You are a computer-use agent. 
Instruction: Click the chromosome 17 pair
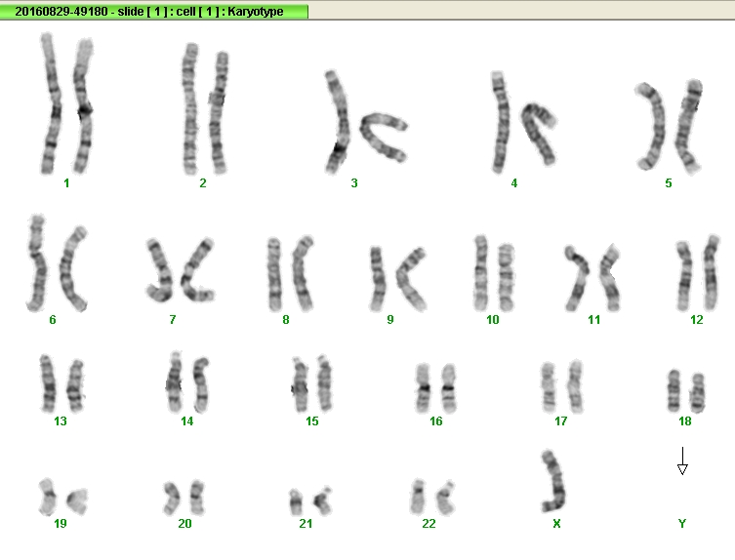pyautogui.click(x=562, y=386)
